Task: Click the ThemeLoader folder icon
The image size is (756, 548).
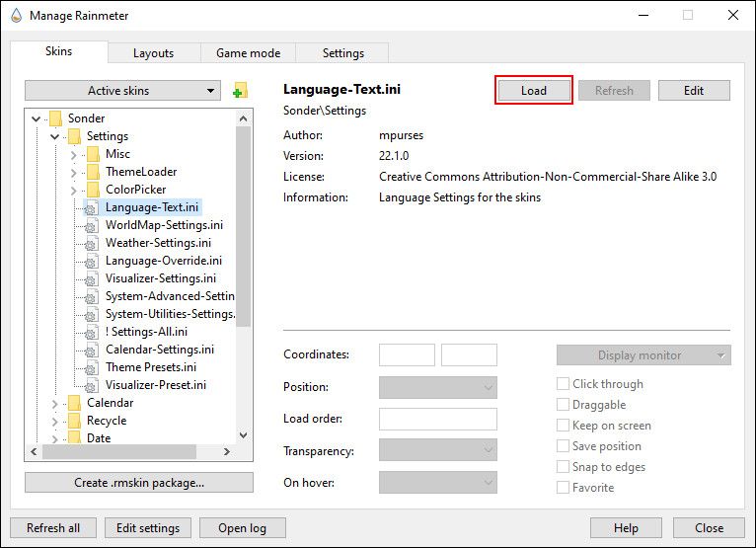Action: (x=94, y=172)
